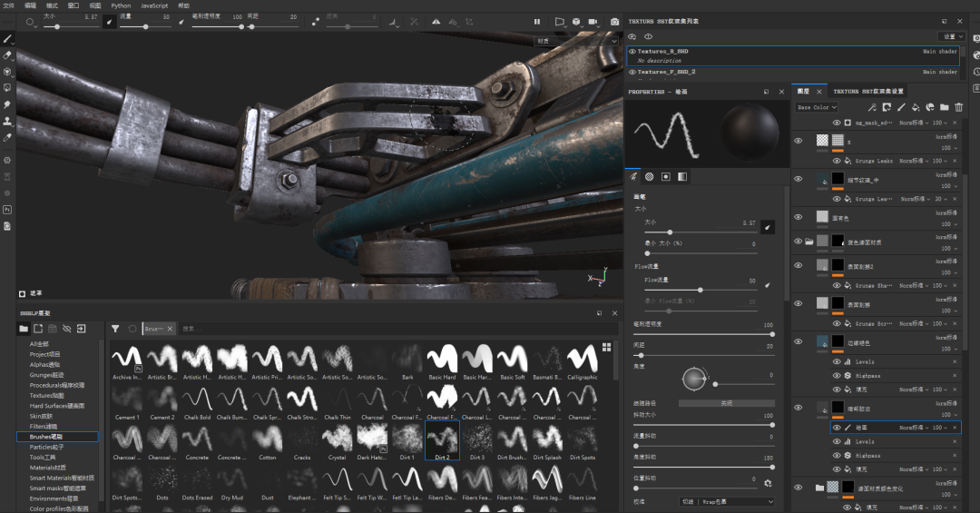Open the 设置 settings dropdown in texture set list
The height and width of the screenshot is (513, 980).
pos(951,37)
